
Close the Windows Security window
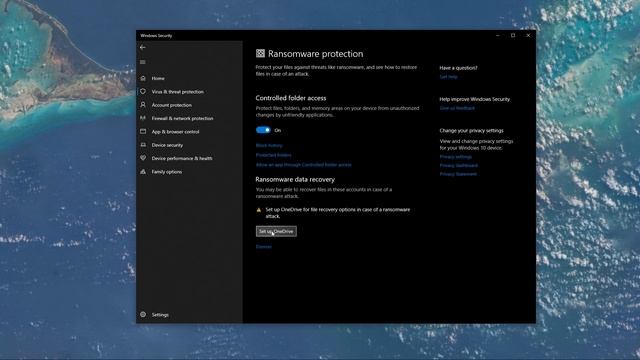(x=528, y=36)
